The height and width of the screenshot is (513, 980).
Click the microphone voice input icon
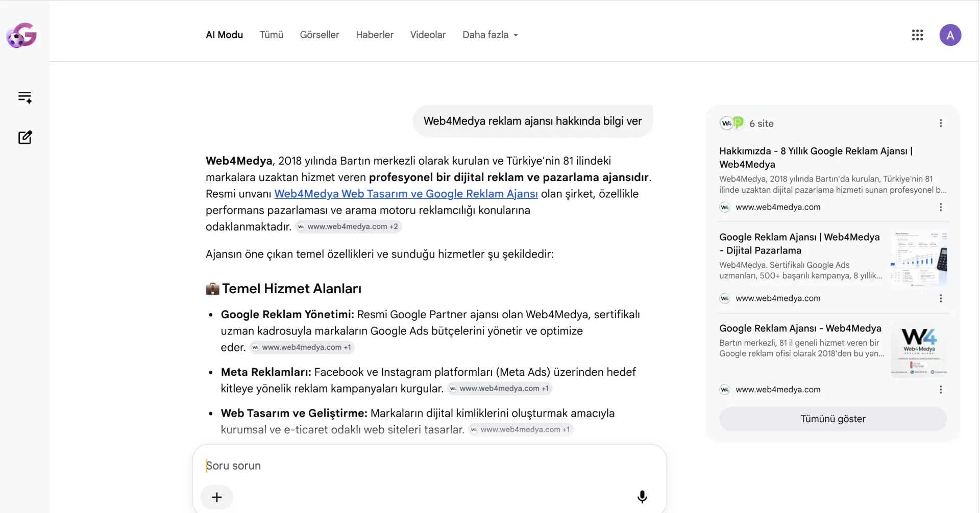[x=642, y=497]
